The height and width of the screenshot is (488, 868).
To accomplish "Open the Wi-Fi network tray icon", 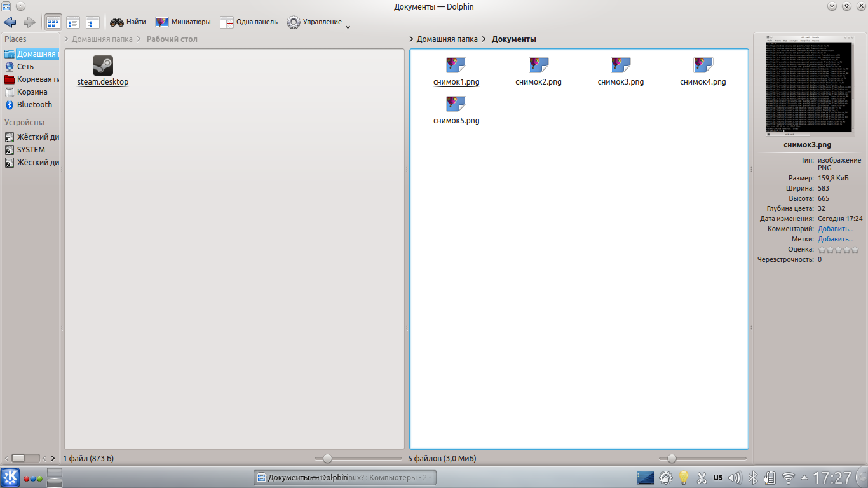I will tap(789, 477).
